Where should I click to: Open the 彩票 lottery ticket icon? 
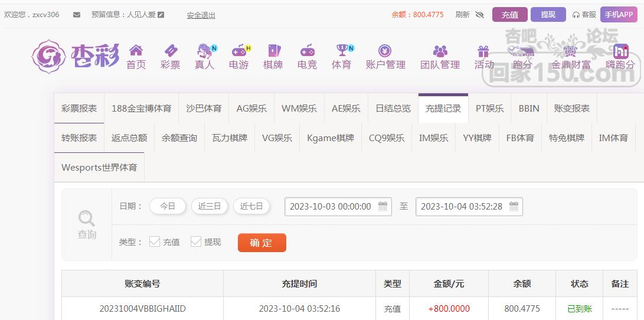click(171, 51)
